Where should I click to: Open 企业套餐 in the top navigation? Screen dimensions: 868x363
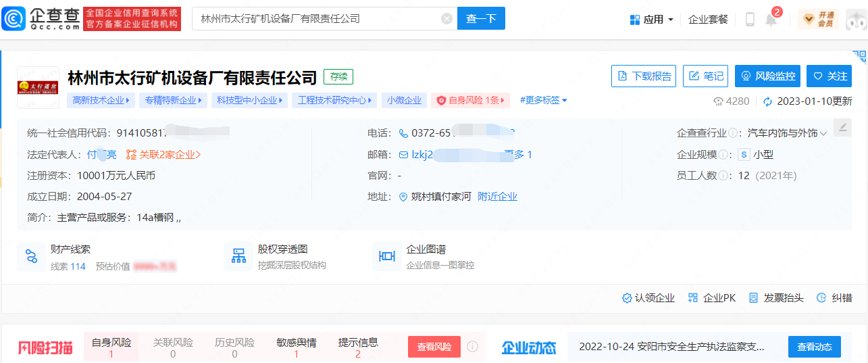[x=708, y=20]
